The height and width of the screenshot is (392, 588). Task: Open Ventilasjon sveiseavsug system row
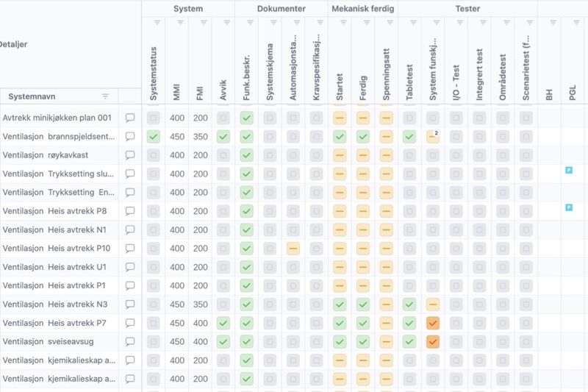[48, 341]
